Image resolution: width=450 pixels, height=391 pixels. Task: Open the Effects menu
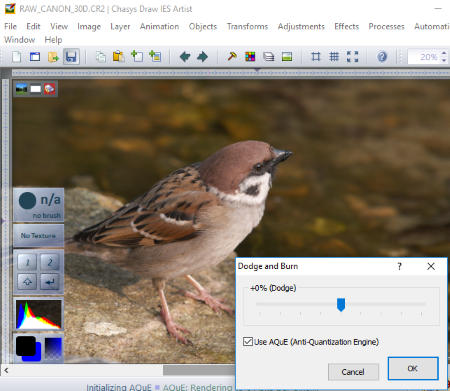[x=347, y=26]
